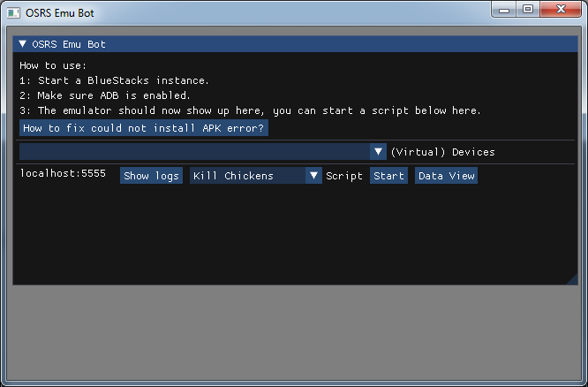Click the localhost:5555 device label
This screenshot has height=387, width=588.
(63, 173)
